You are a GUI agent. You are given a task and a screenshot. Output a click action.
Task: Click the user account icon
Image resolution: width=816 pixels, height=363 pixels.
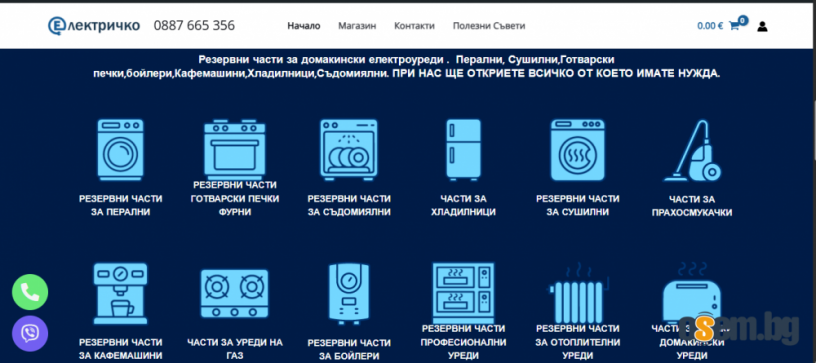click(762, 26)
